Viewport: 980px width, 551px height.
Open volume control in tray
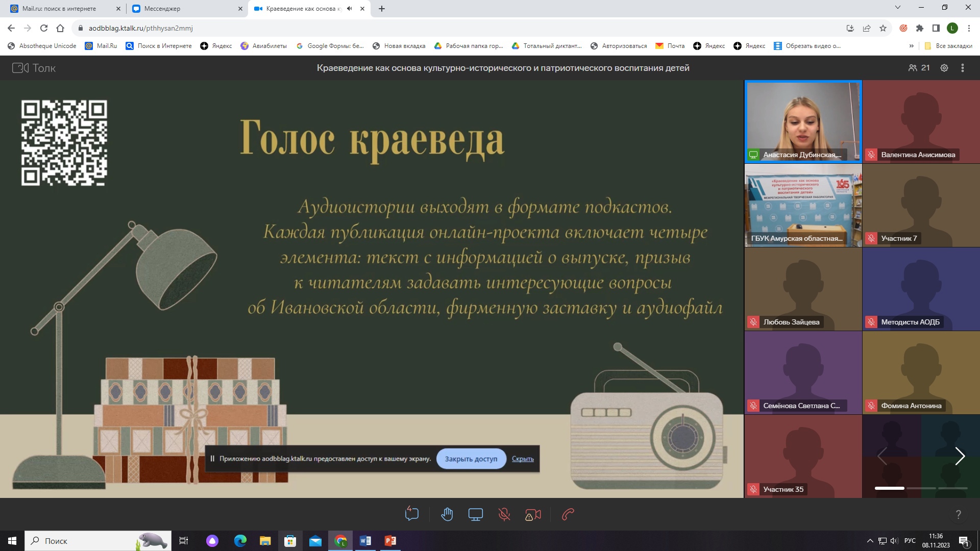coord(894,541)
